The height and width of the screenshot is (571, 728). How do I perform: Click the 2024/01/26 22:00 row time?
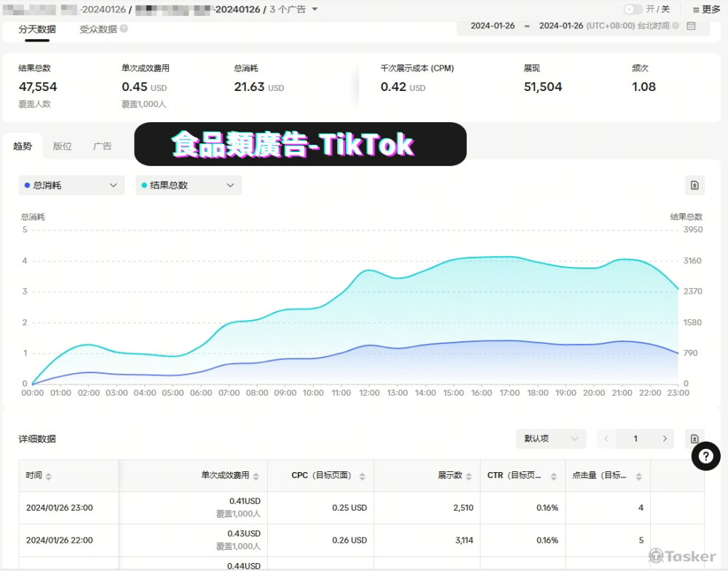(x=60, y=540)
